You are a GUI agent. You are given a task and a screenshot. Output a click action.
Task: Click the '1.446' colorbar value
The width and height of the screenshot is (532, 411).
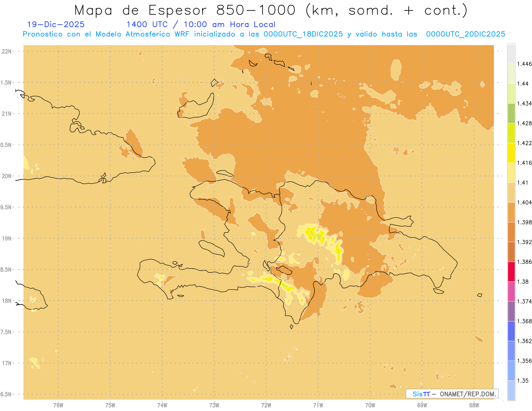coord(524,64)
